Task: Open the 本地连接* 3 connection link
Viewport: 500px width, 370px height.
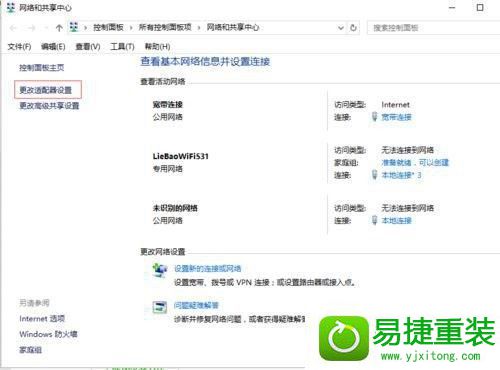Action: (401, 175)
